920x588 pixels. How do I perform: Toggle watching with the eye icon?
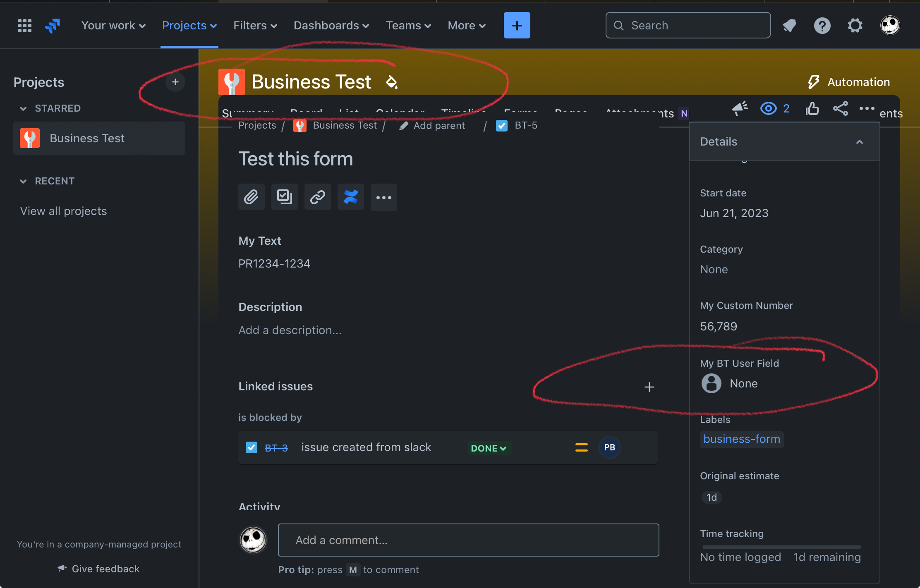point(768,108)
